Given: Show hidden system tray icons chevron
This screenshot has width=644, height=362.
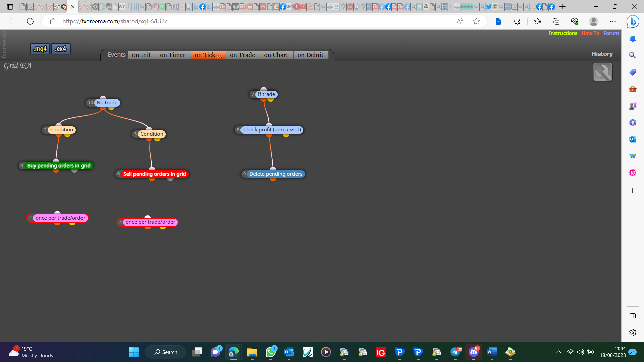Looking at the screenshot, I should 558,352.
